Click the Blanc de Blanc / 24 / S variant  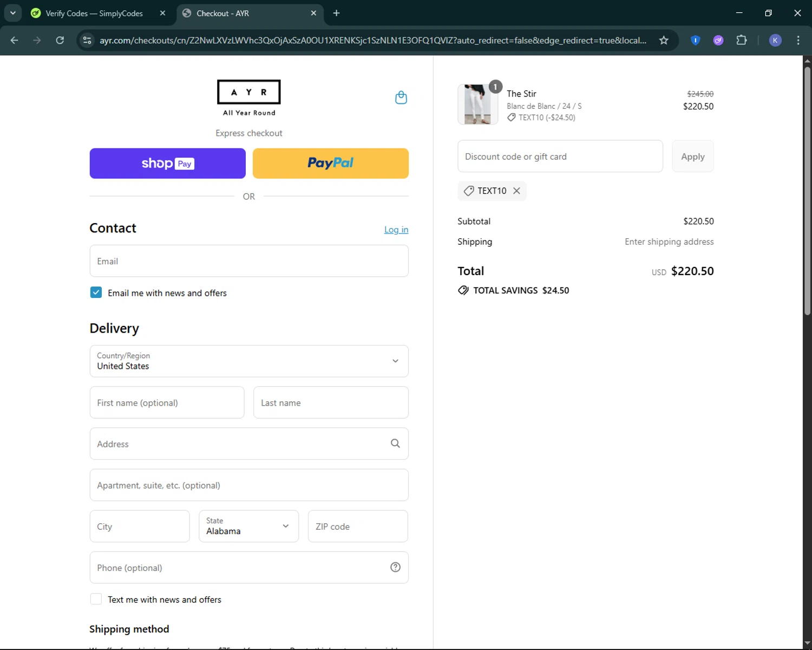544,106
